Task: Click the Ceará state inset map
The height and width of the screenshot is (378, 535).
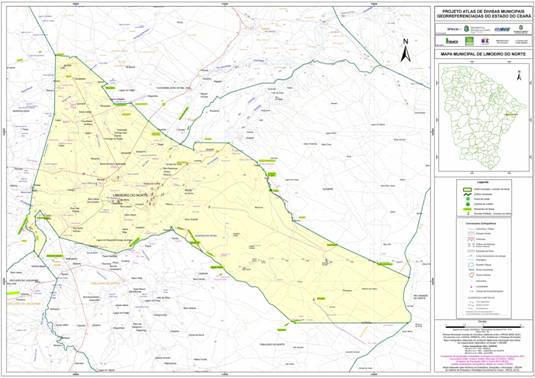Action: tap(483, 118)
